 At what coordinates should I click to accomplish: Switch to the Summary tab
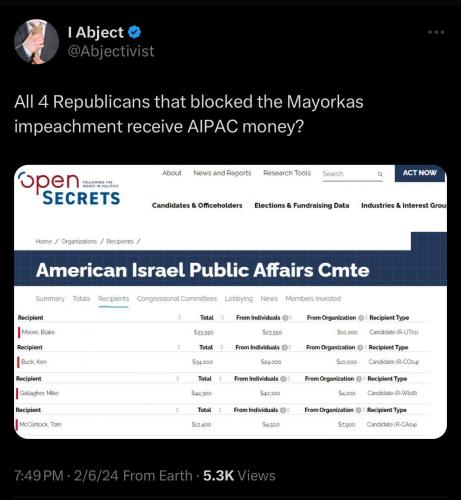pyautogui.click(x=50, y=299)
